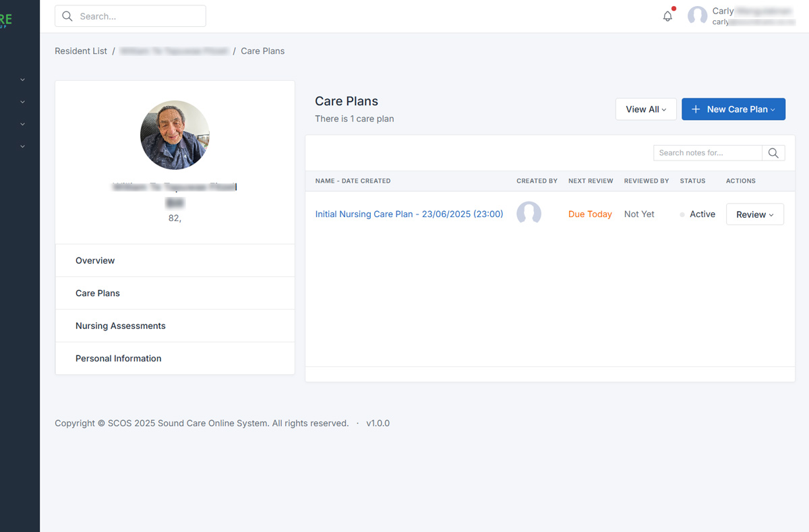Focus the Search notes input field

[707, 153]
